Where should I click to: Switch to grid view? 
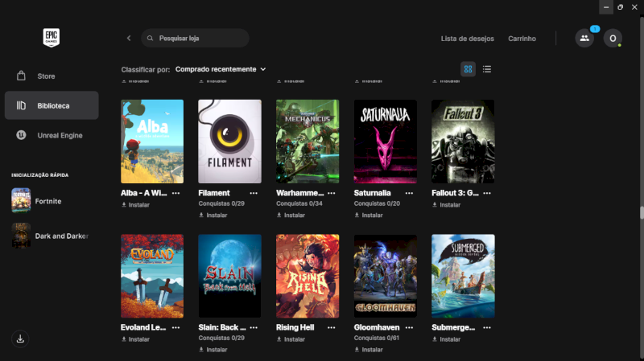click(x=468, y=69)
